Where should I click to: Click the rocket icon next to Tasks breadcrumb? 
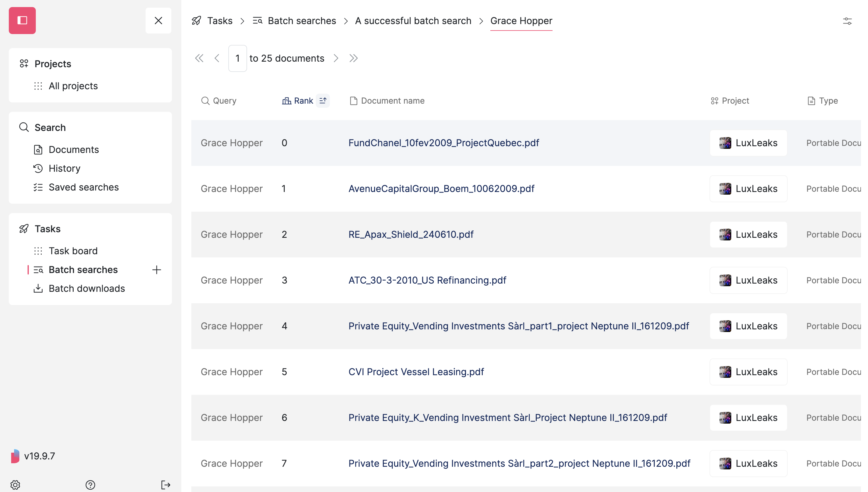[x=196, y=21]
